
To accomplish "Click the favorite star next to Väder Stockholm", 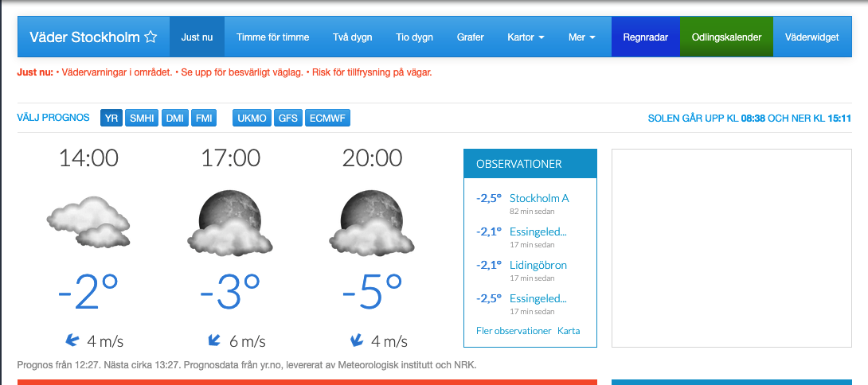I will coord(151,37).
